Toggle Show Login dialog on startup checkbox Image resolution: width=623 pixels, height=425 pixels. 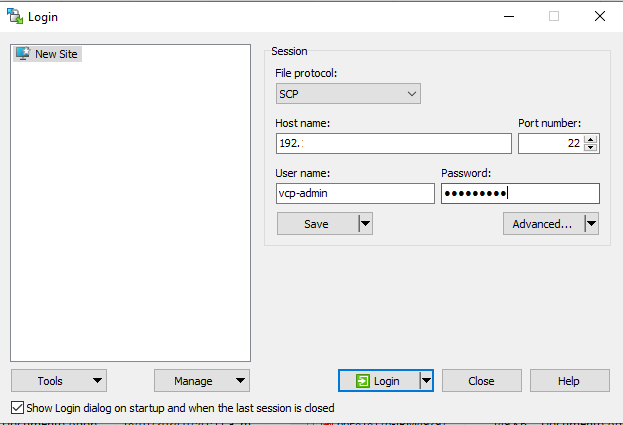pyautogui.click(x=17, y=408)
